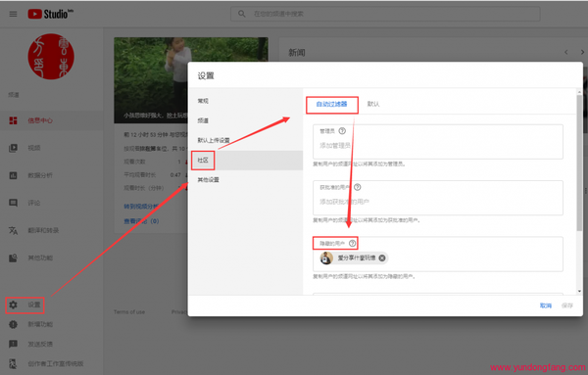Click the dialog scrollbar up arrow
This screenshot has width=588, height=375.
(579, 92)
